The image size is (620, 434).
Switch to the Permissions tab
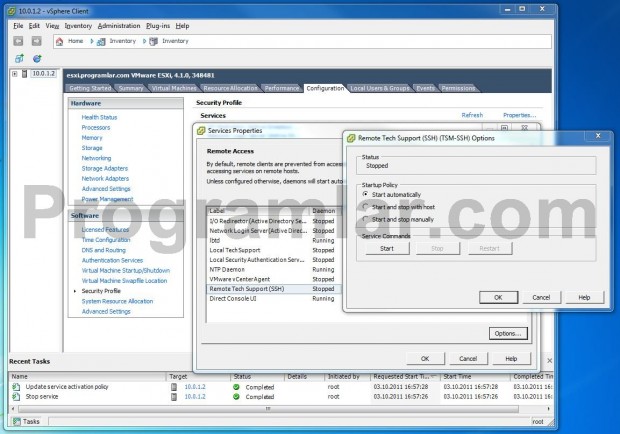pos(458,88)
